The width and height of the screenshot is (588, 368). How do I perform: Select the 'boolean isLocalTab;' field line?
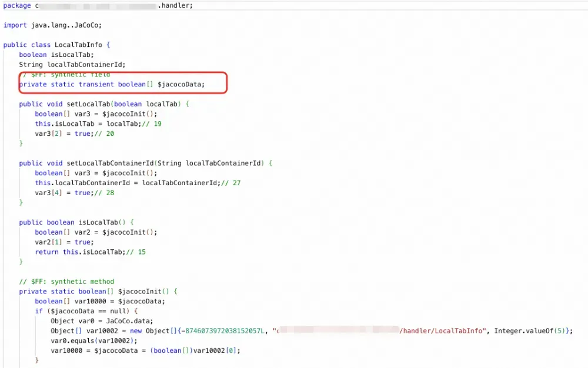(x=56, y=55)
